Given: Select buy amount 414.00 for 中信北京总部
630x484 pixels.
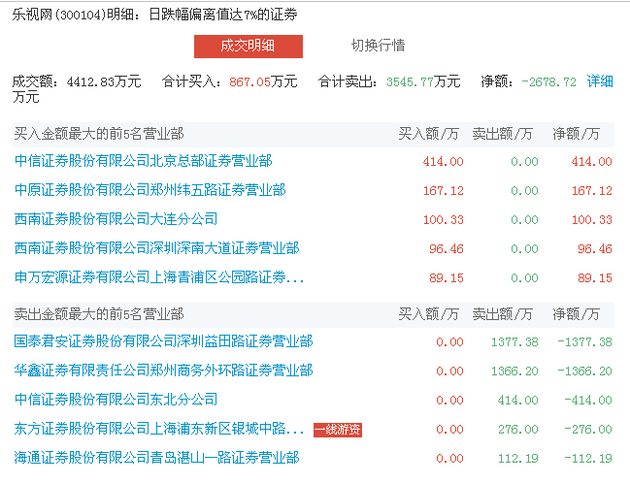Looking at the screenshot, I should (x=443, y=161).
